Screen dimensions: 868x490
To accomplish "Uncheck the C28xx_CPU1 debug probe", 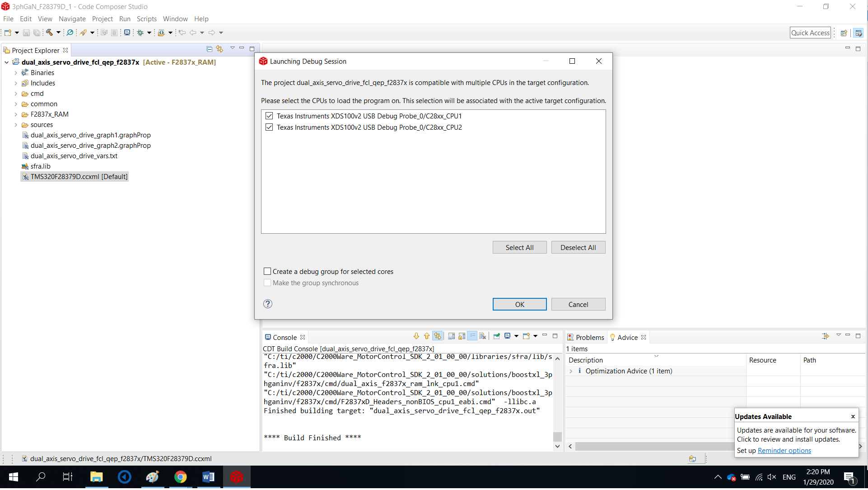I will [x=269, y=116].
